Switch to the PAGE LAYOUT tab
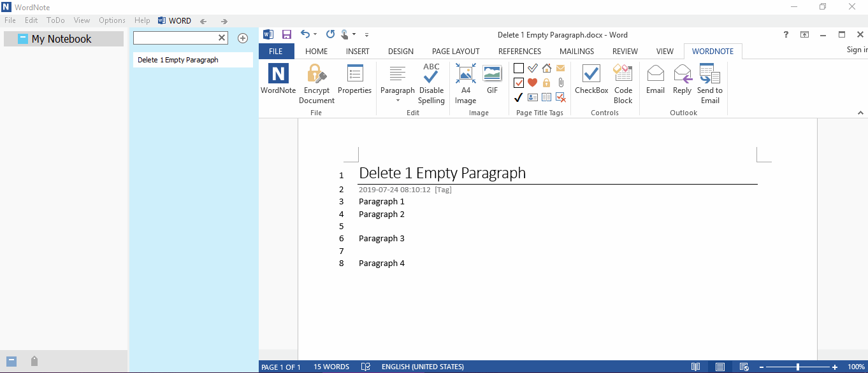Viewport: 868px width, 373px height. (x=456, y=51)
